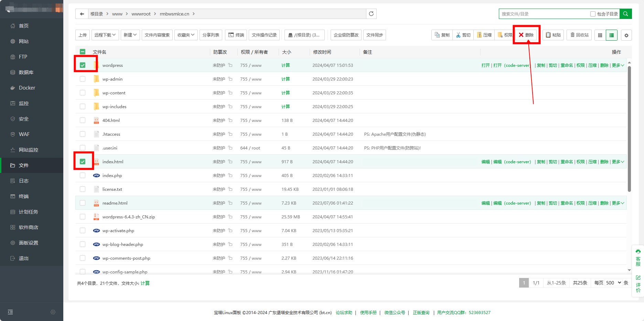Image resolution: width=644 pixels, height=321 pixels.
Task: Expand More options for index.html row
Action: tap(618, 162)
